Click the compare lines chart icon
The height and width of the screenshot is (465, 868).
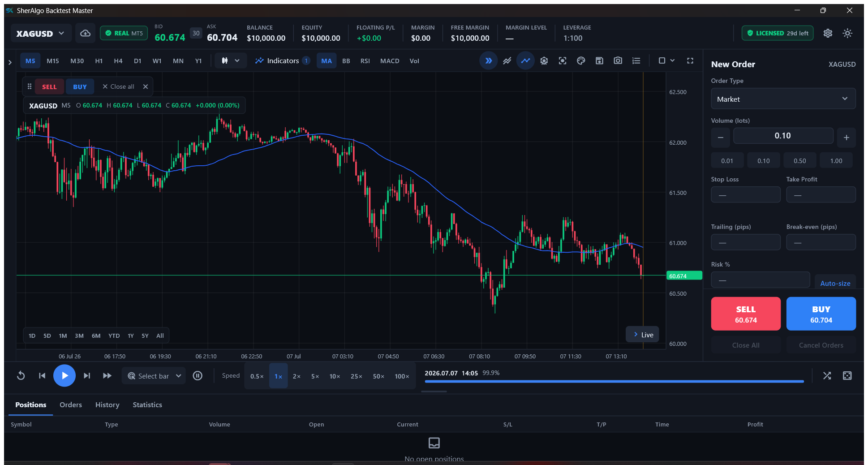tap(507, 60)
